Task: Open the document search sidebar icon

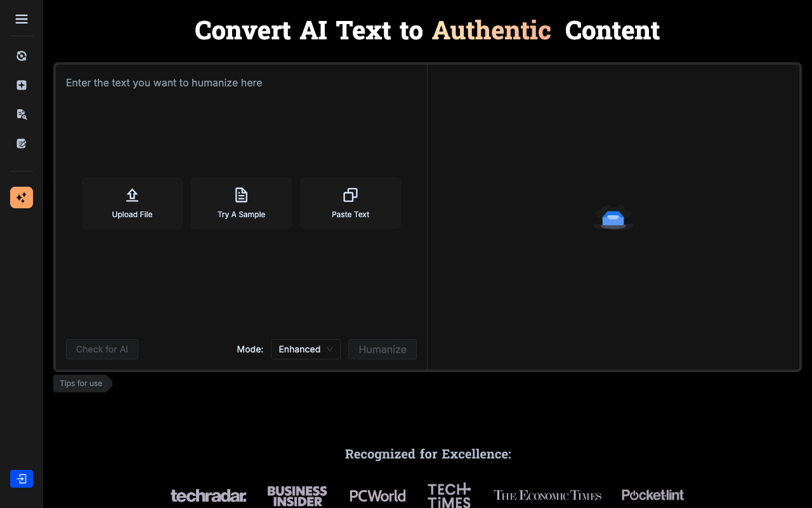Action: click(x=22, y=114)
